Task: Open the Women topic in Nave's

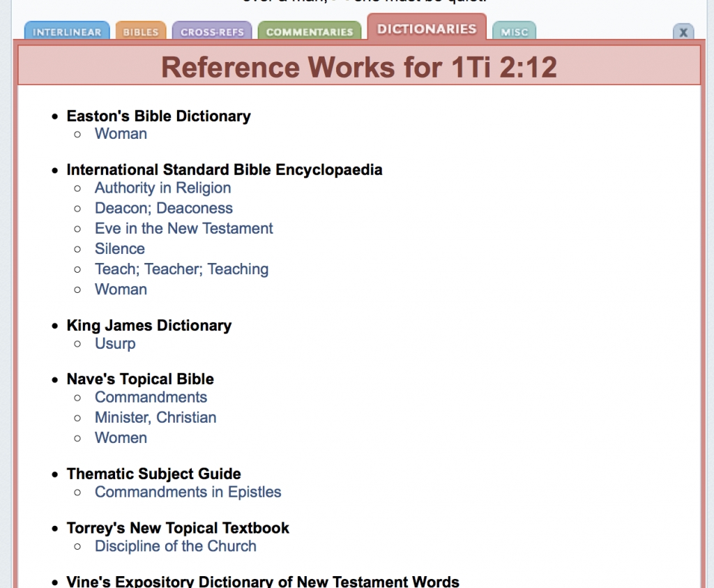Action: tap(121, 438)
